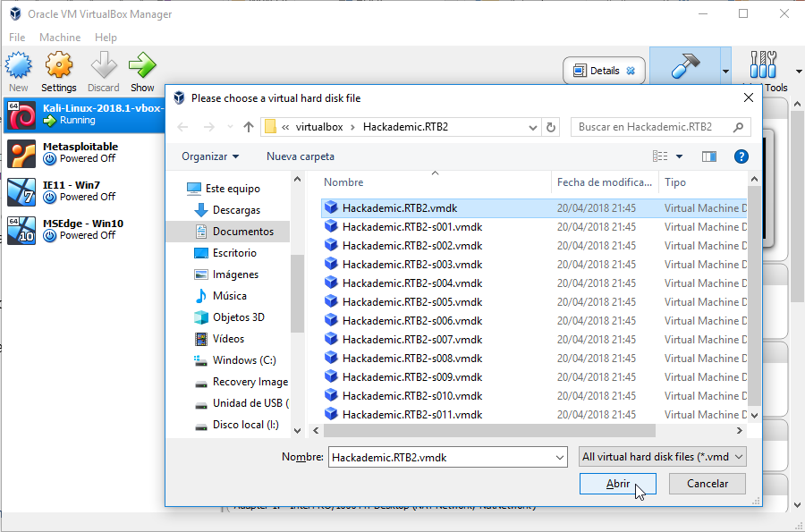Open the view options dropdown arrow
Viewport: 805px width, 532px height.
point(679,156)
